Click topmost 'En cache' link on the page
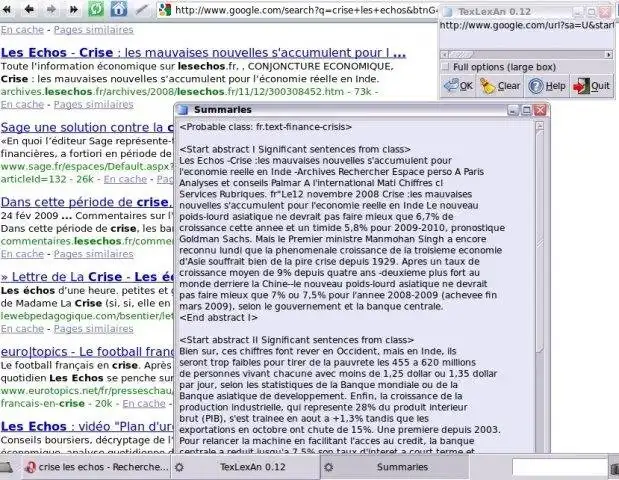 pyautogui.click(x=22, y=30)
